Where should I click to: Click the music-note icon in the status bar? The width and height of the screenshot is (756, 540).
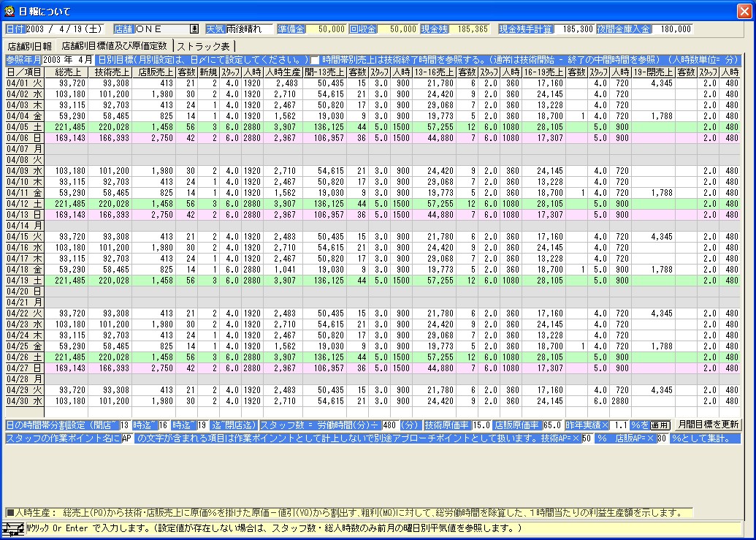(12, 529)
